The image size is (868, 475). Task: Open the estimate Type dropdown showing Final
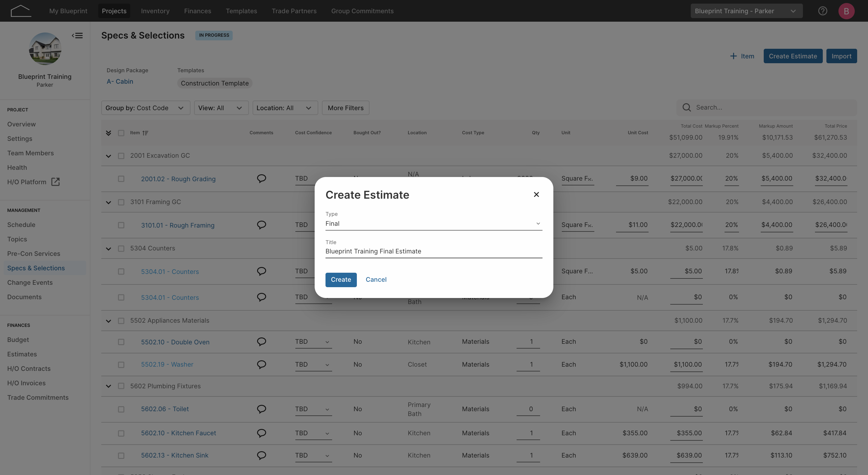click(434, 224)
